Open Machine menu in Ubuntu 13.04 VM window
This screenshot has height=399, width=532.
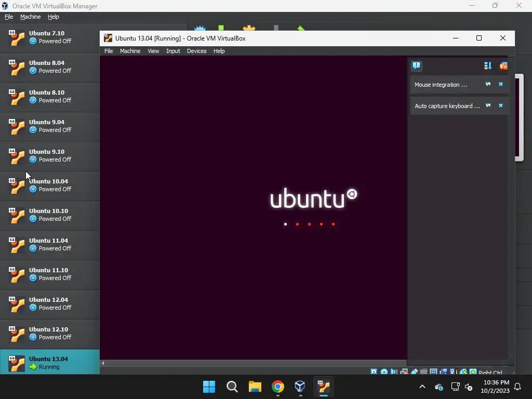click(x=130, y=51)
